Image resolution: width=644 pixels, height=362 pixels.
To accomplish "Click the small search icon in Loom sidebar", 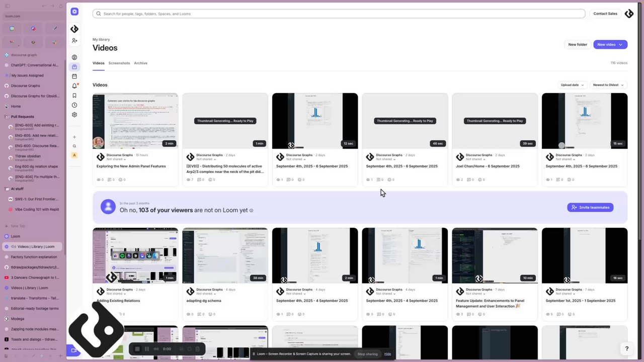I will pos(74,146).
